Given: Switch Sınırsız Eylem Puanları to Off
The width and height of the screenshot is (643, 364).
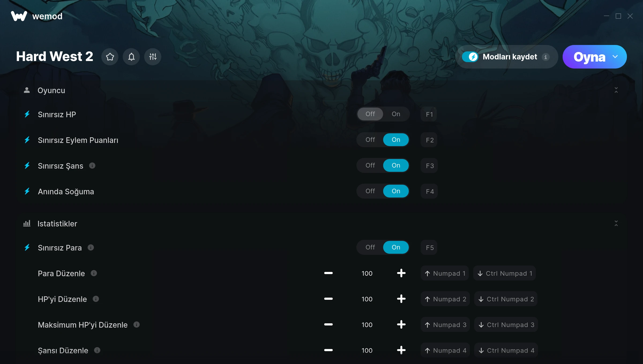Looking at the screenshot, I should pyautogui.click(x=370, y=140).
